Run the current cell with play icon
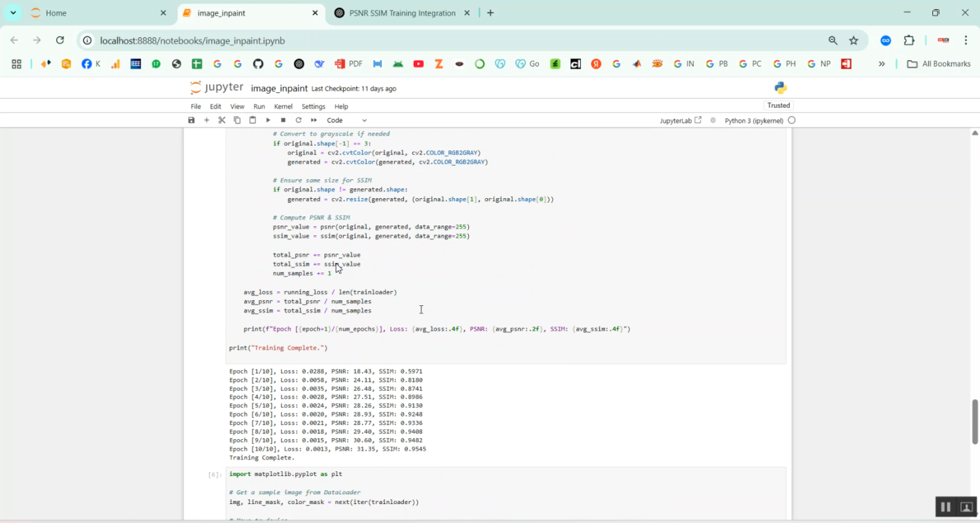The image size is (980, 523). click(x=268, y=120)
